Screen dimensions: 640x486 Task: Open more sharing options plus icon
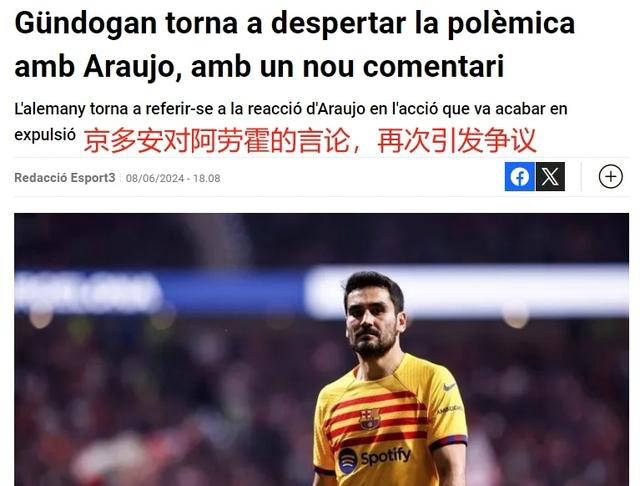(x=611, y=176)
